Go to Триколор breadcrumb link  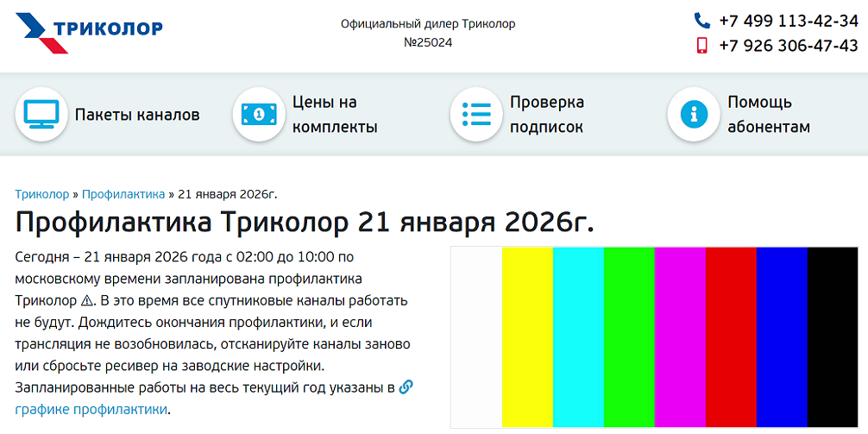42,194
